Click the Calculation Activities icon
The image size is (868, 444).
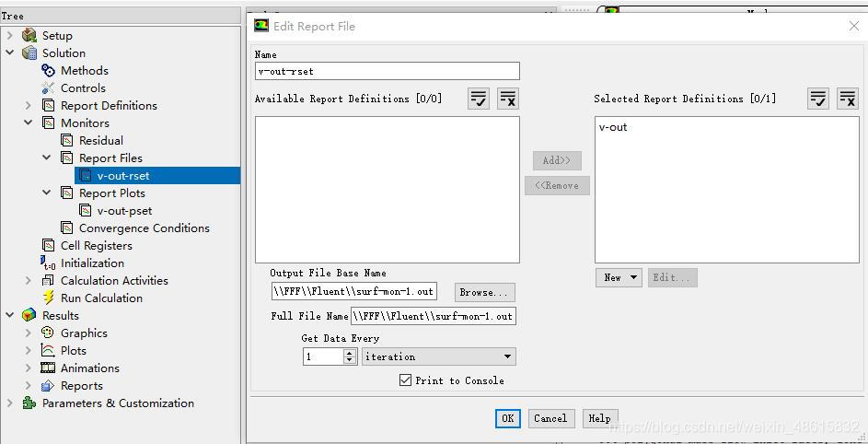tap(49, 280)
